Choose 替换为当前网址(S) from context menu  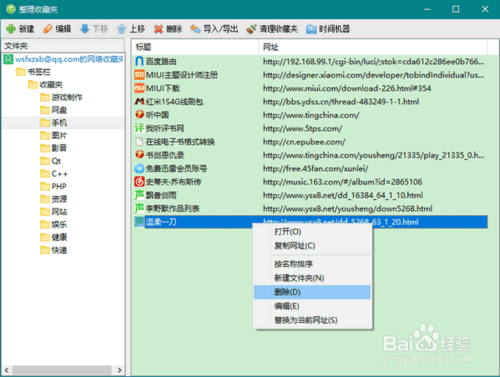click(x=312, y=320)
